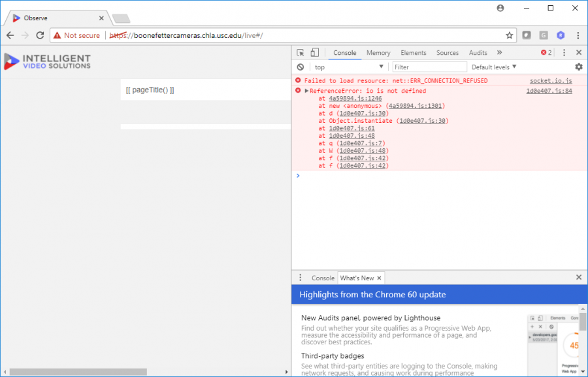
Task: Open the console settings gear
Action: tap(579, 67)
